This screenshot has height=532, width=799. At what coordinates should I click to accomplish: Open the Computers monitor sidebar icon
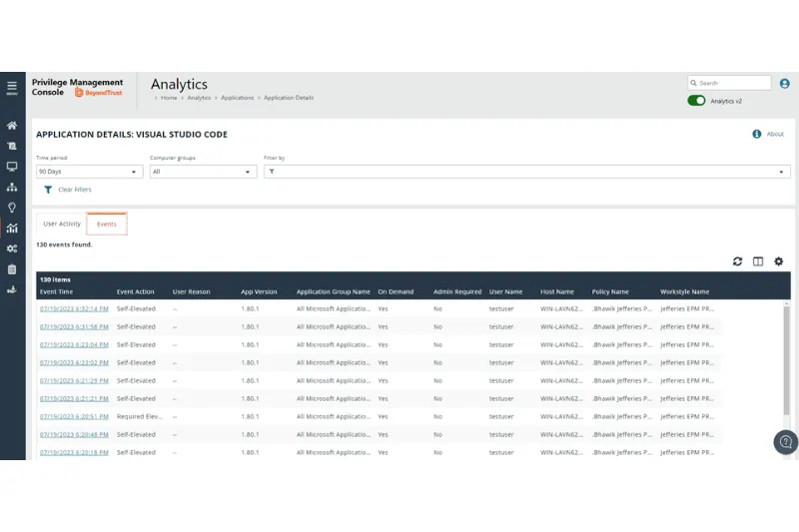point(12,167)
